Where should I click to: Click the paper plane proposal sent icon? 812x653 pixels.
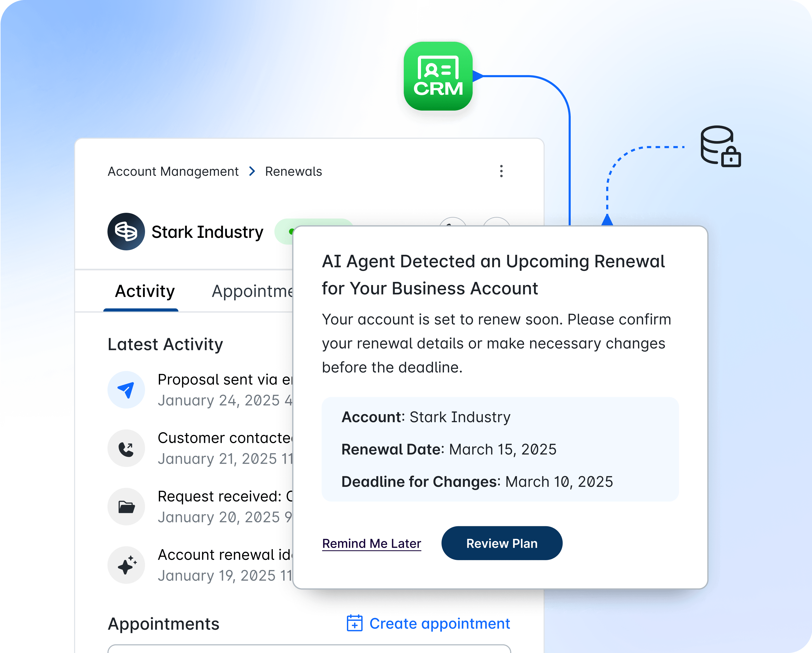(126, 390)
